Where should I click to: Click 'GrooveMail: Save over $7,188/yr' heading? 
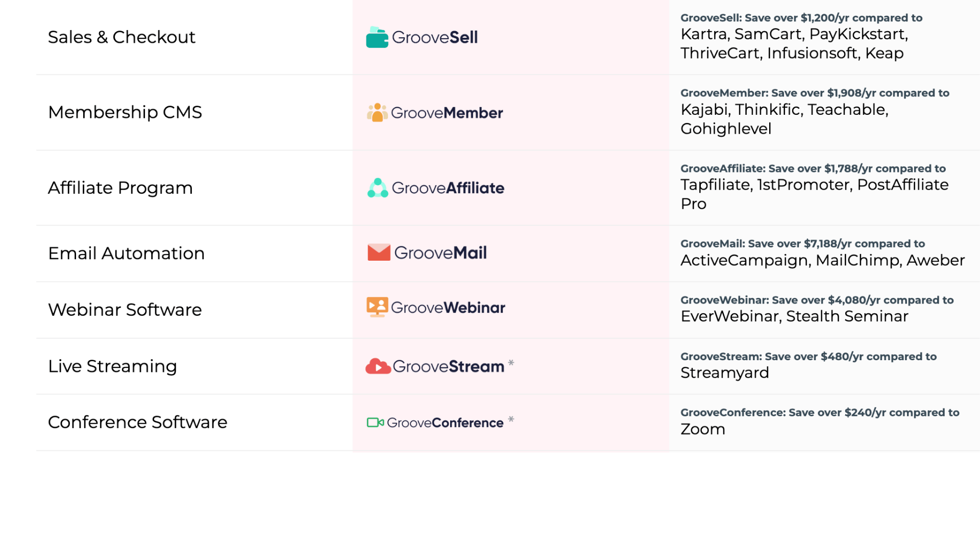(x=802, y=244)
